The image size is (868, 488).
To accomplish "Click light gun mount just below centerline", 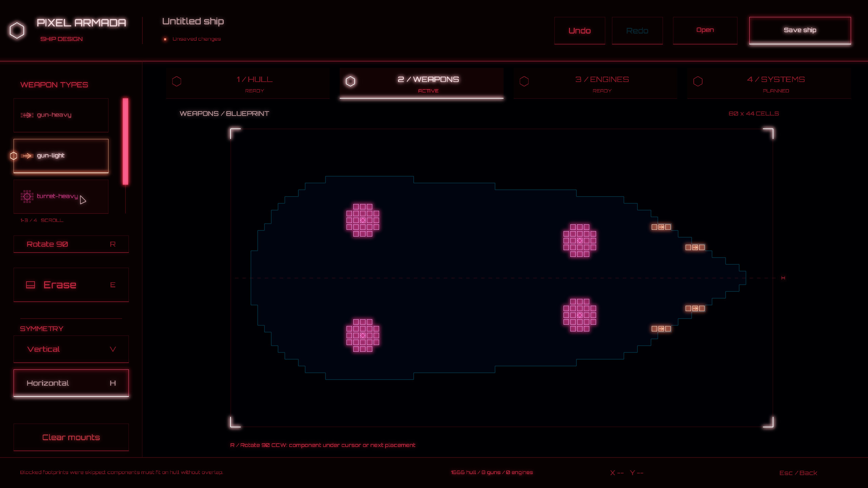I will click(x=695, y=308).
